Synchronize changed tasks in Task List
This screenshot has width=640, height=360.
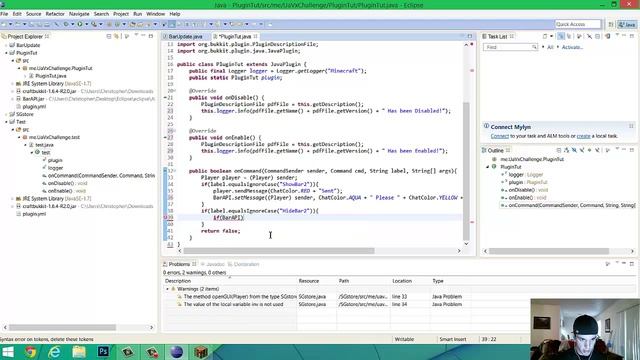click(x=607, y=36)
